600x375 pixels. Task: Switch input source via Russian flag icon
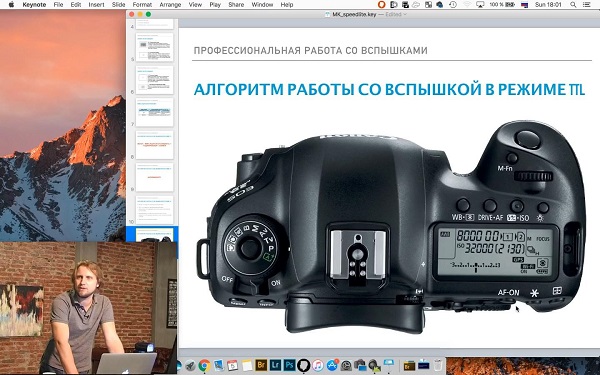pos(525,5)
